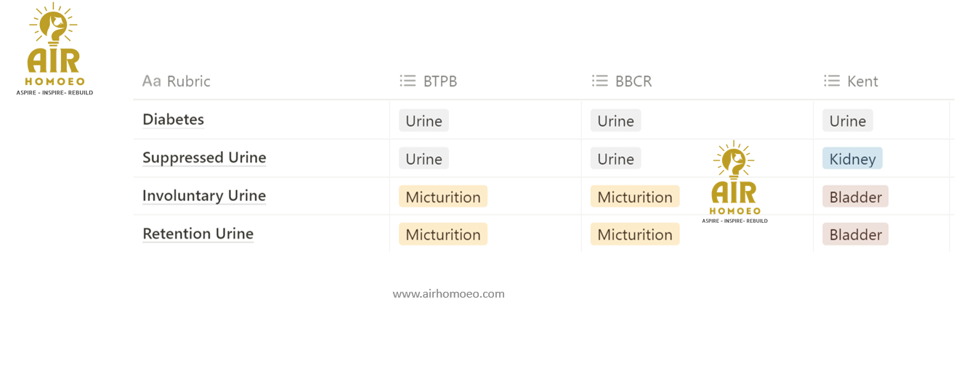
Task: Click the list icon beside Kent header
Action: click(x=831, y=81)
